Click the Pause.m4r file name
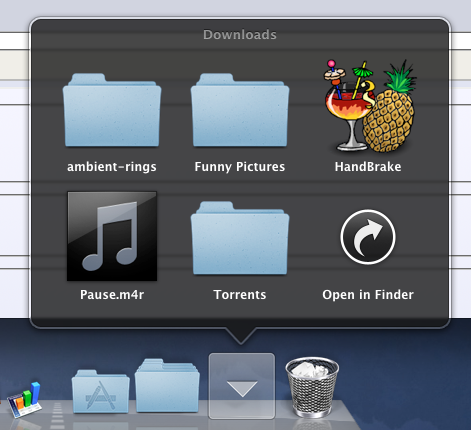Image resolution: width=471 pixels, height=430 pixels. 112,295
